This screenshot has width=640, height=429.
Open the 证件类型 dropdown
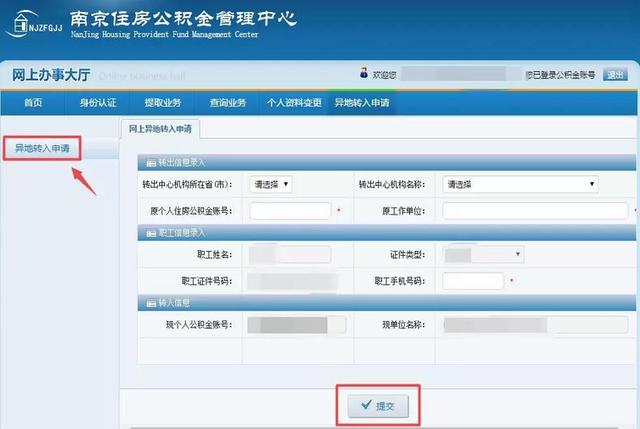coord(483,255)
